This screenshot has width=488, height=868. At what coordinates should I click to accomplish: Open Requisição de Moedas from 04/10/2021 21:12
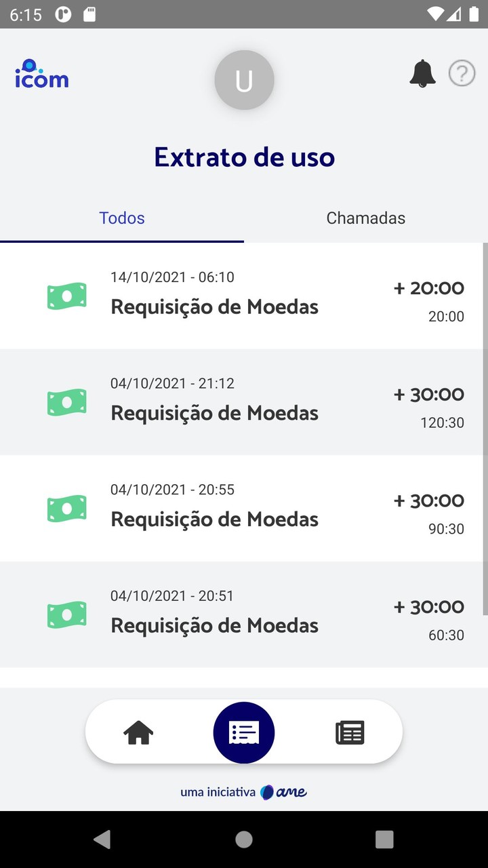214,413
